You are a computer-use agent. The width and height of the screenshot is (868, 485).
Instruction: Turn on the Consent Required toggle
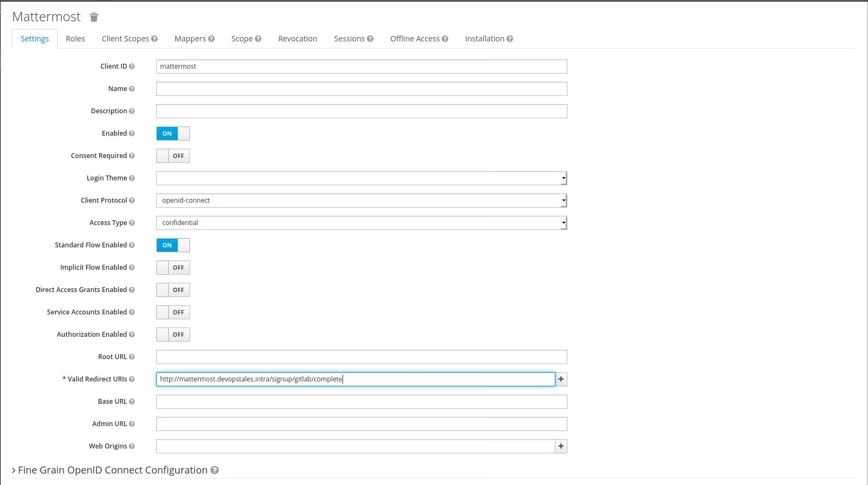pyautogui.click(x=173, y=156)
